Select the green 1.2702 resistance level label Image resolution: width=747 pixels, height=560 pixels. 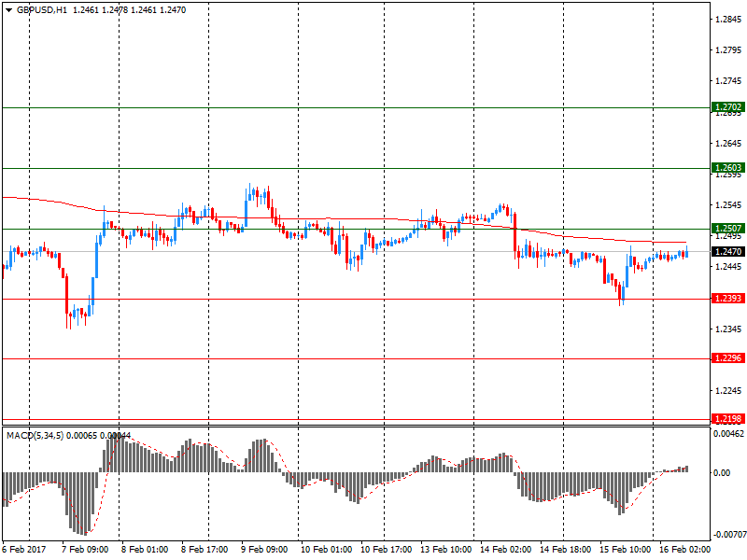(x=728, y=107)
